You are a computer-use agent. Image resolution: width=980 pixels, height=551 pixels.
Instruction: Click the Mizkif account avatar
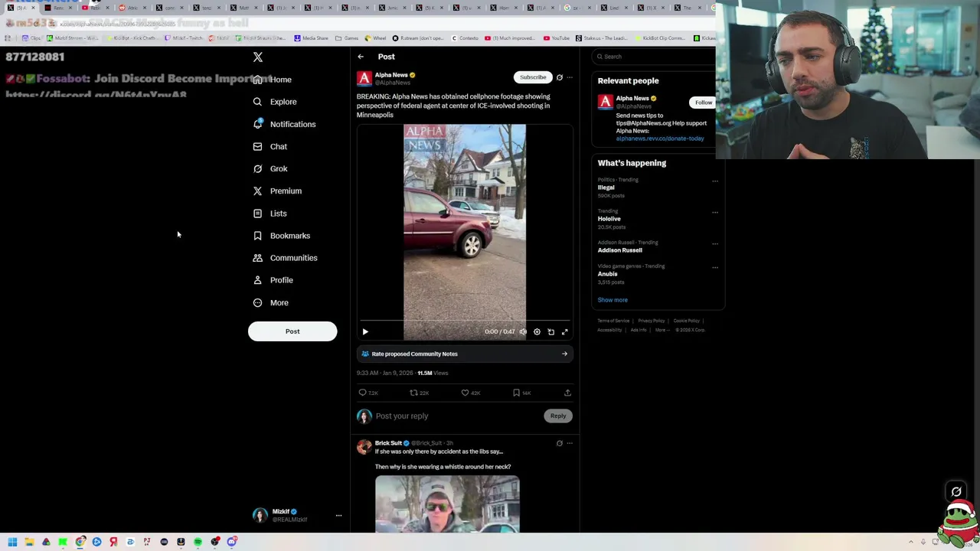(260, 515)
